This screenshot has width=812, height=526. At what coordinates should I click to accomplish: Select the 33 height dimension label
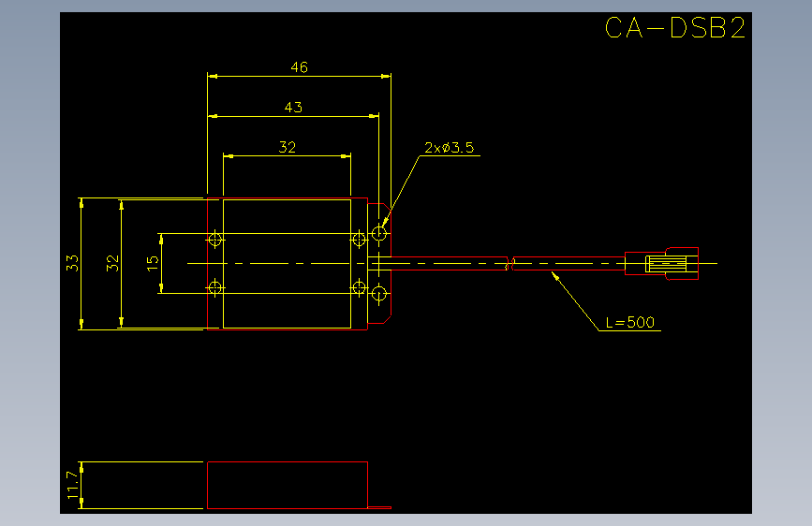click(72, 263)
